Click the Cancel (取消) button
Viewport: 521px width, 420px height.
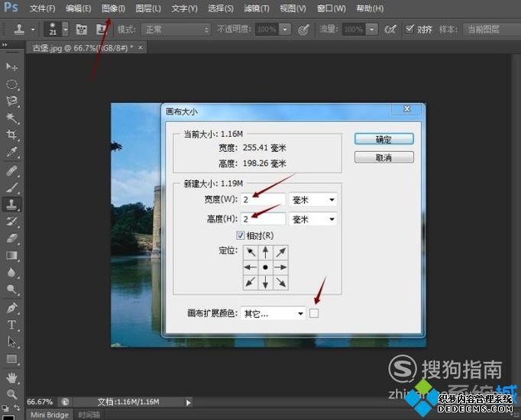point(383,157)
